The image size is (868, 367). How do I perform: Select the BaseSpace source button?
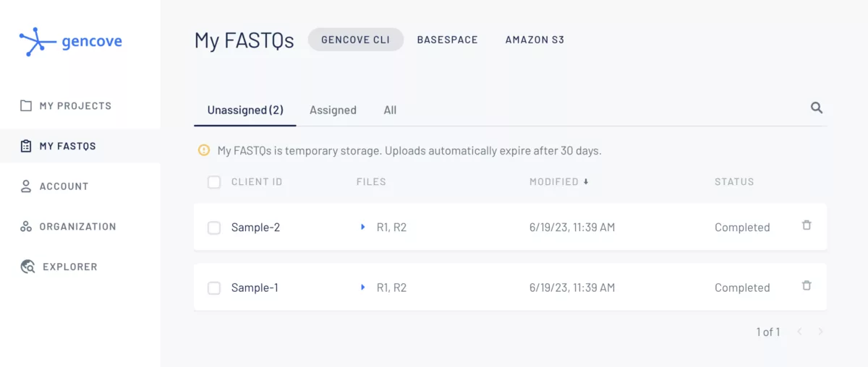pos(447,40)
